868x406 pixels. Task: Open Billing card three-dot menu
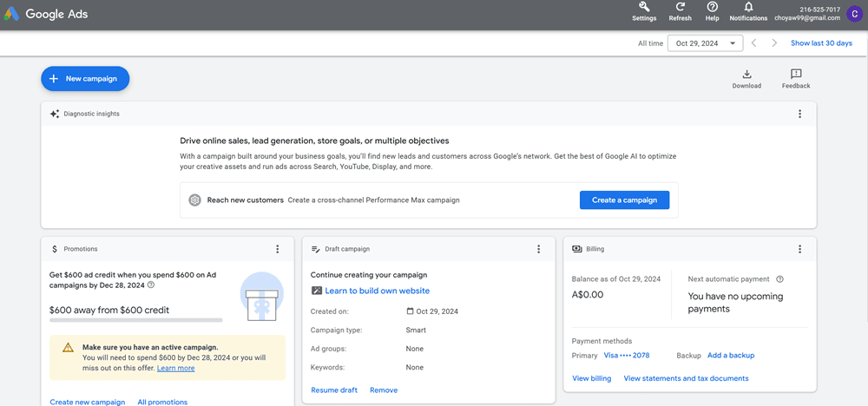pyautogui.click(x=799, y=249)
